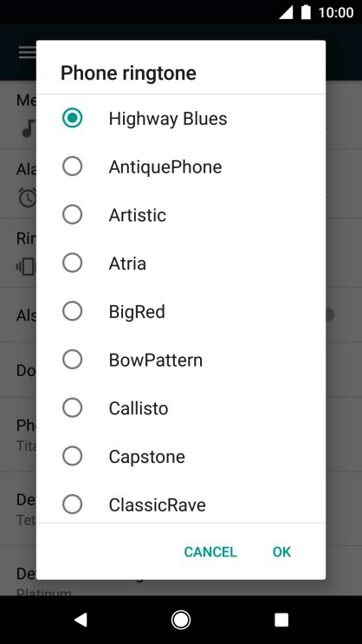
Task: Select the Callisto ringtone option
Action: [x=72, y=408]
